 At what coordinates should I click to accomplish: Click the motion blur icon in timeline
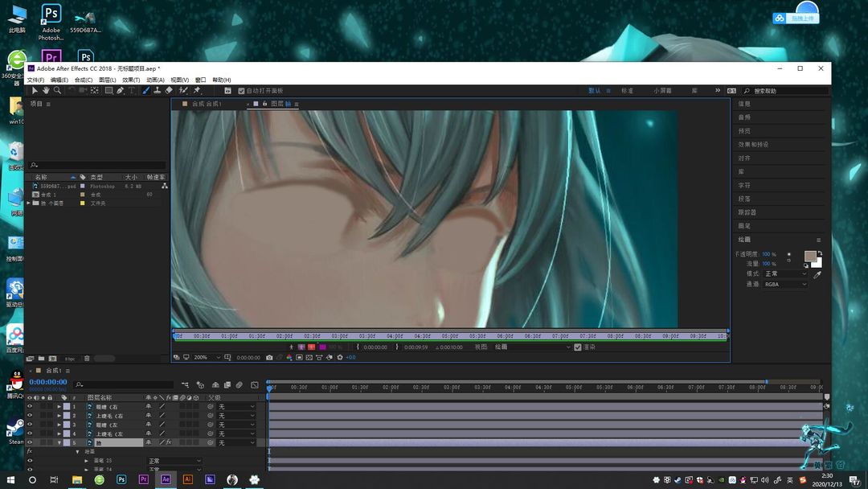click(x=240, y=385)
